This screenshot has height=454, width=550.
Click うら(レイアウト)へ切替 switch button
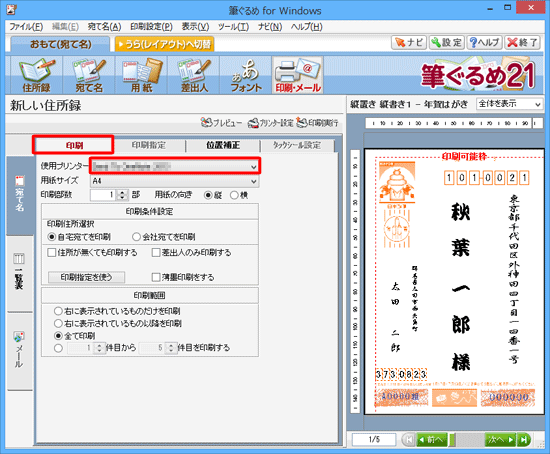(164, 44)
